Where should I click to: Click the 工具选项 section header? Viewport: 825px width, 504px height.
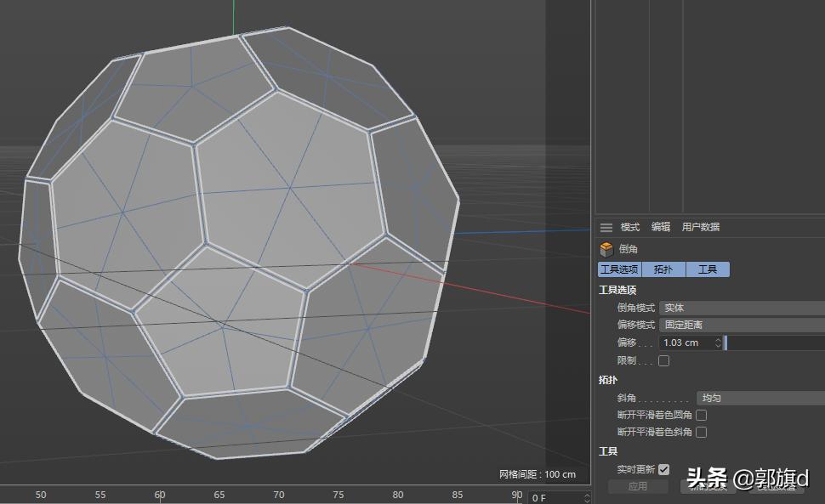coord(618,289)
